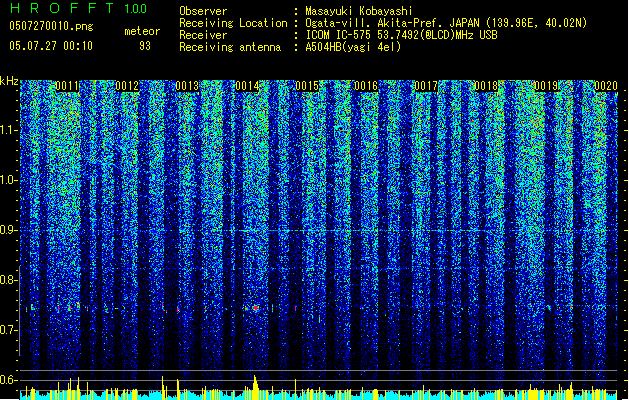Click the 0012 time marker
629x400 pixels.
click(x=127, y=86)
